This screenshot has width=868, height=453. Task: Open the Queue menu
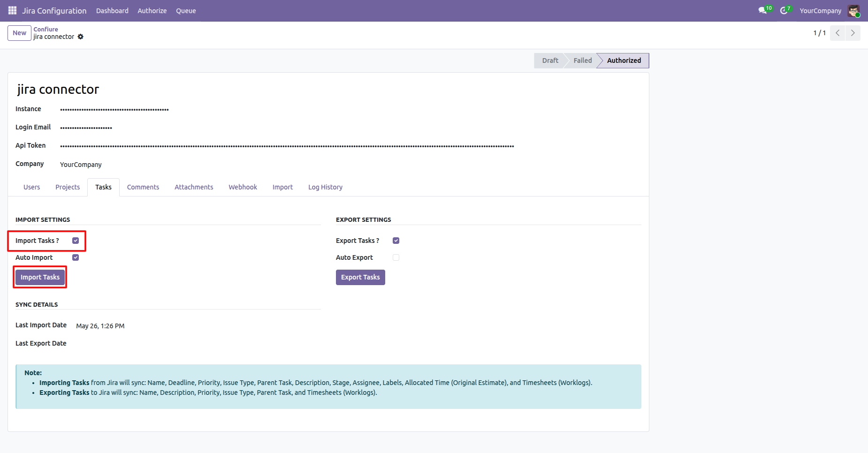click(x=186, y=11)
